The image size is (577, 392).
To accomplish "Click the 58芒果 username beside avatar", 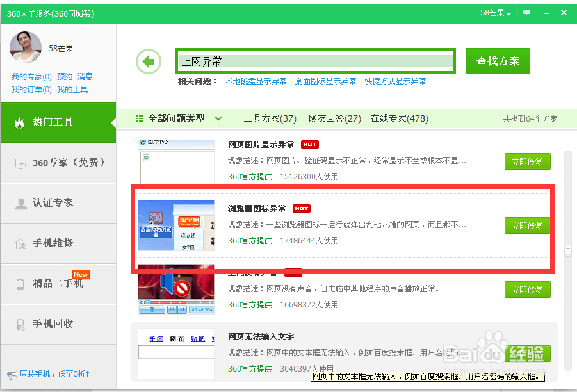I will [x=61, y=49].
